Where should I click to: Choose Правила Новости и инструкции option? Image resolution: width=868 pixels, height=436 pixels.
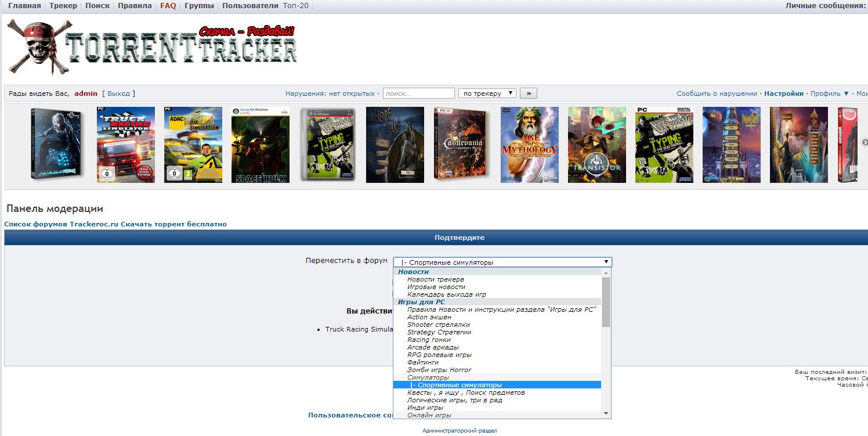(x=501, y=309)
